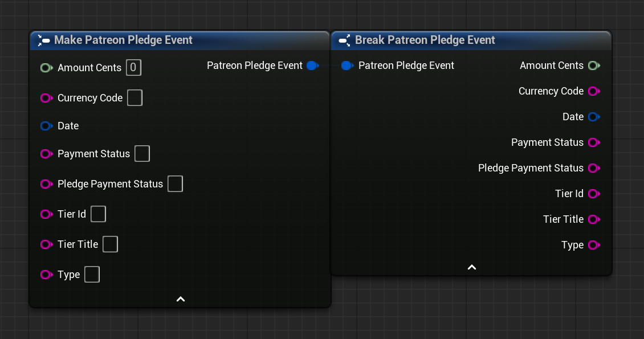Click the Patreon Pledge Event output pin
Image resolution: width=644 pixels, height=339 pixels.
pos(312,66)
